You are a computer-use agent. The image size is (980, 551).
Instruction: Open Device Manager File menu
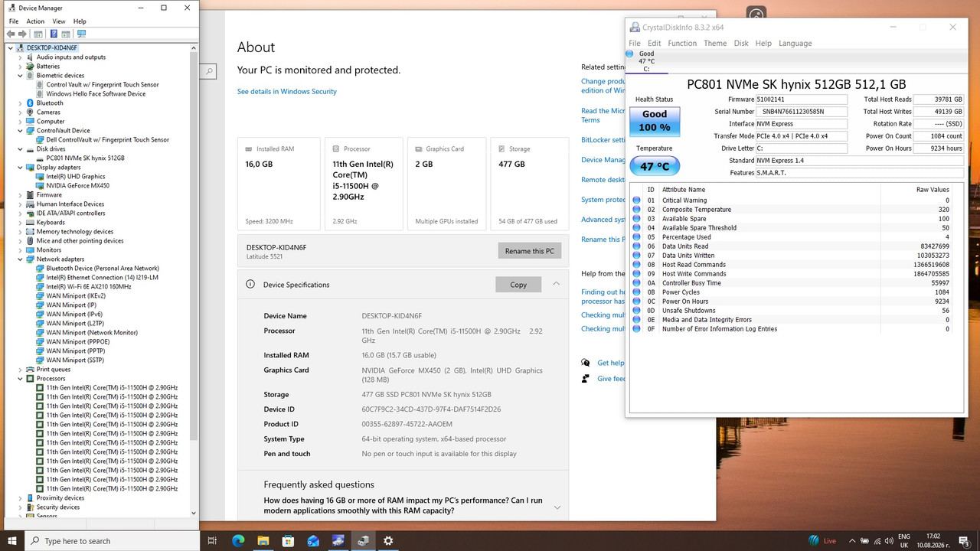pos(13,21)
